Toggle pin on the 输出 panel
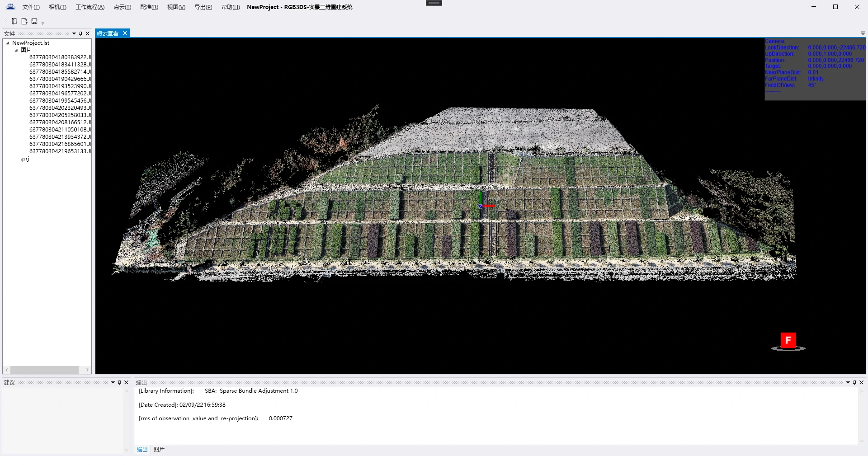Viewport: 868px width, 465px height. coord(854,383)
